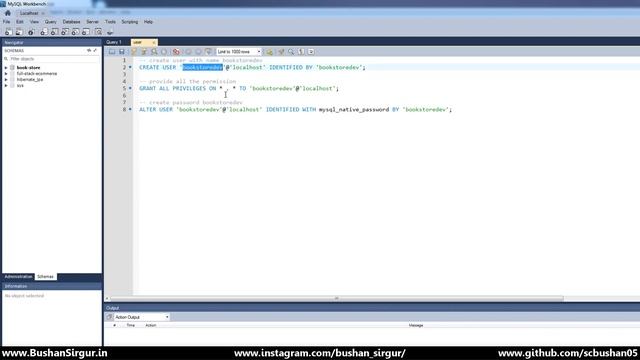
Task: Switch to the Query 1 tab
Action: tap(114, 42)
